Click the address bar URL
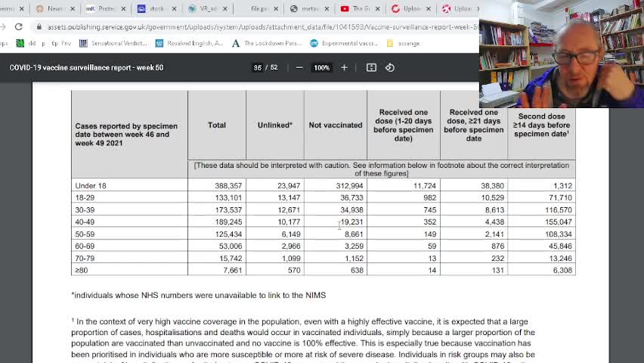 [263, 26]
